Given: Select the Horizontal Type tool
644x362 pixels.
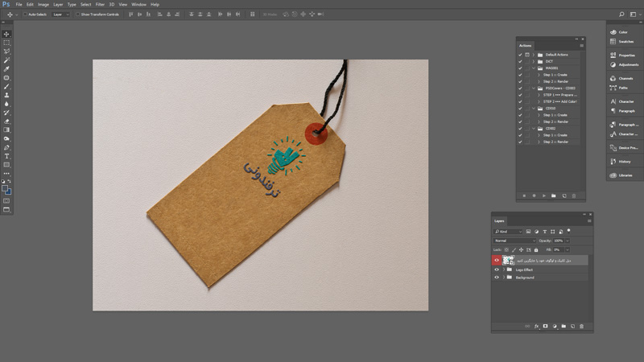Looking at the screenshot, I should coord(6,156).
